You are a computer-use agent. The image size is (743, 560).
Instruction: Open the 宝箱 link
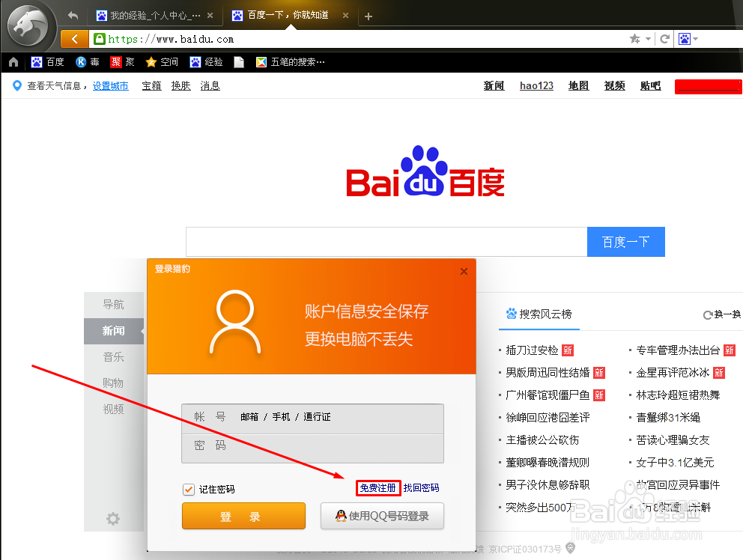tap(151, 86)
